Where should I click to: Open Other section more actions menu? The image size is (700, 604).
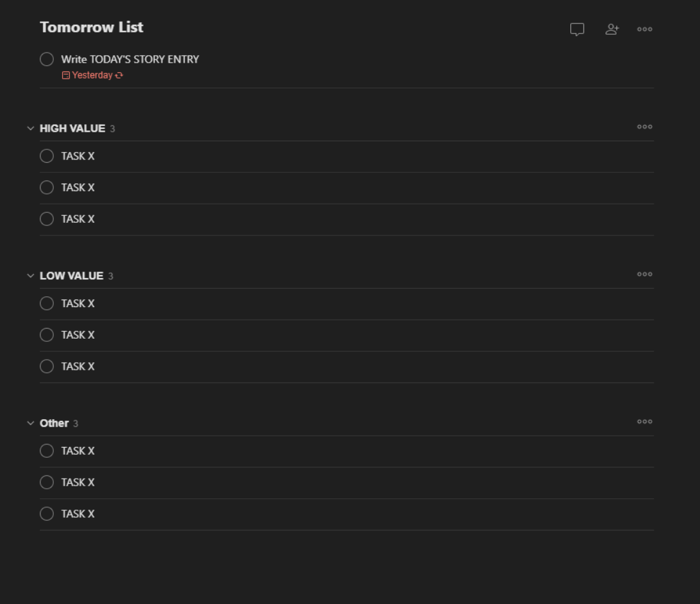click(x=645, y=422)
